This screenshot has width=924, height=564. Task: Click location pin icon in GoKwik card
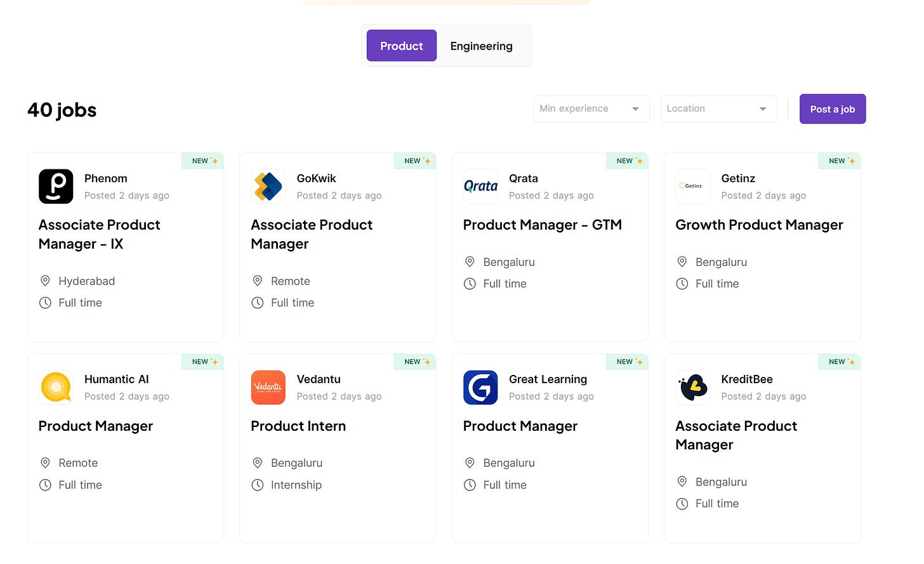point(258,280)
